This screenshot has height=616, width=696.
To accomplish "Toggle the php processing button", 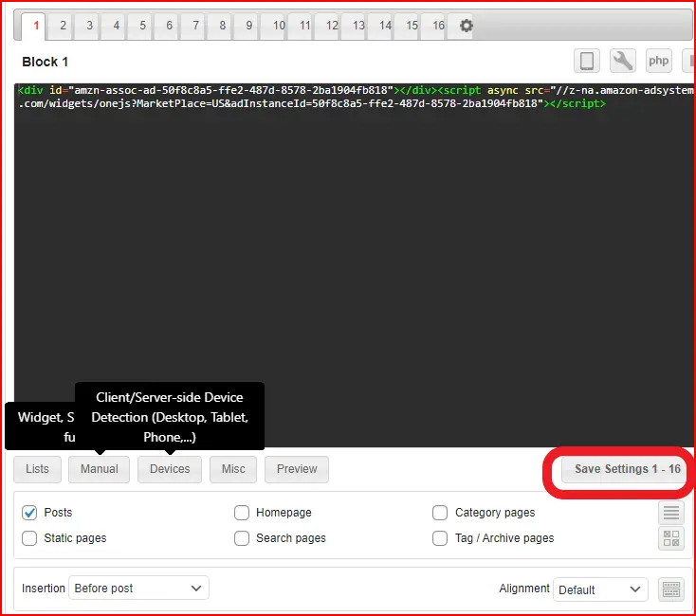I will [658, 61].
